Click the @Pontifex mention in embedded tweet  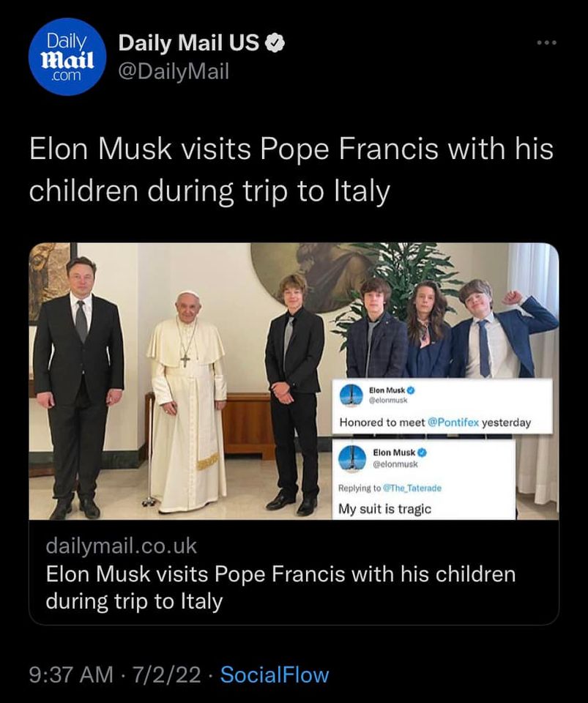453,423
